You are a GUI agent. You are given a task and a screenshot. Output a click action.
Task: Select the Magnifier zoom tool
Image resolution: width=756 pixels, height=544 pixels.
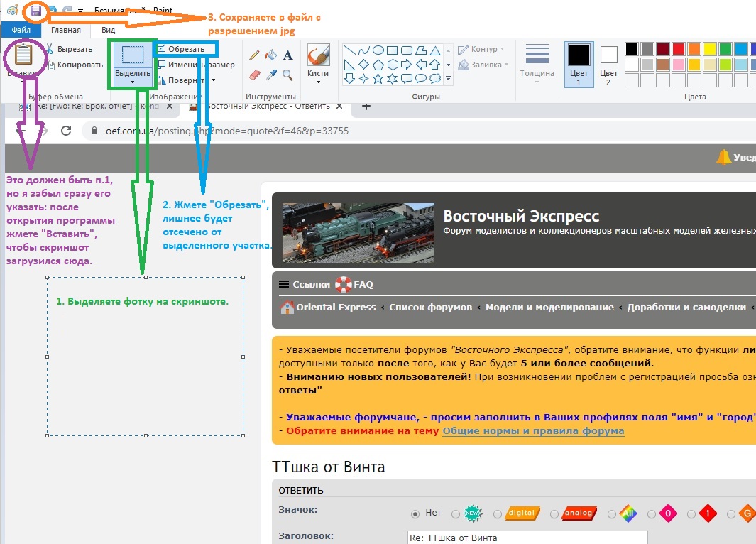pyautogui.click(x=287, y=75)
